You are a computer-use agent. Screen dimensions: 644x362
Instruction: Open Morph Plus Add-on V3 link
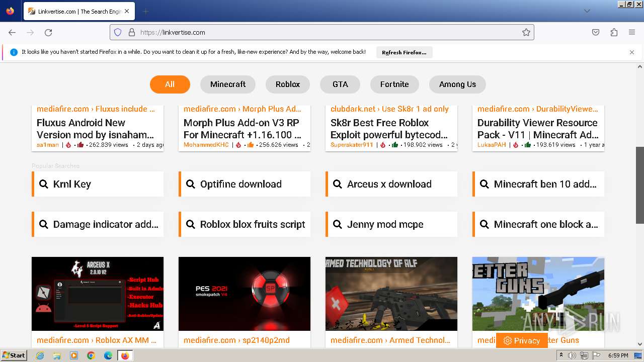pyautogui.click(x=242, y=129)
